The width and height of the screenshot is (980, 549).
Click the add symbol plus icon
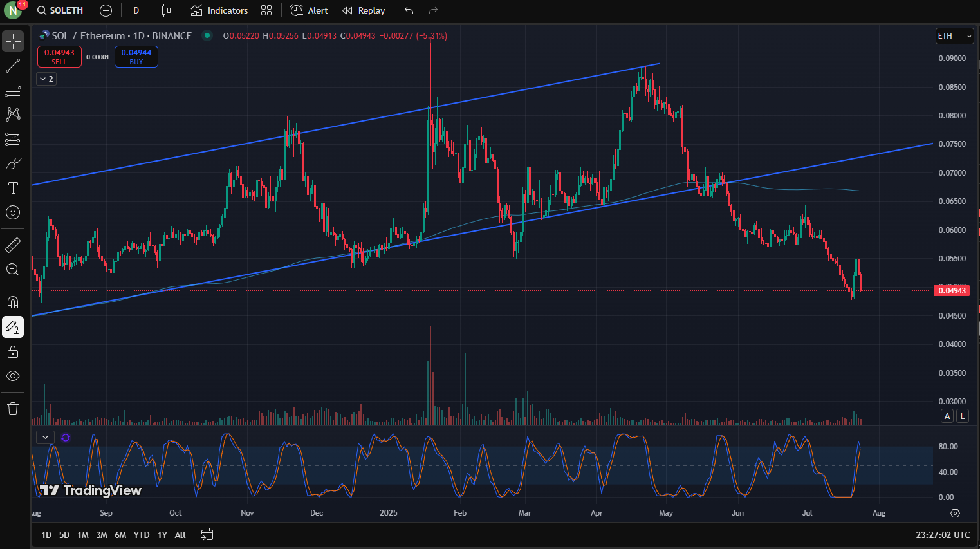click(x=106, y=10)
